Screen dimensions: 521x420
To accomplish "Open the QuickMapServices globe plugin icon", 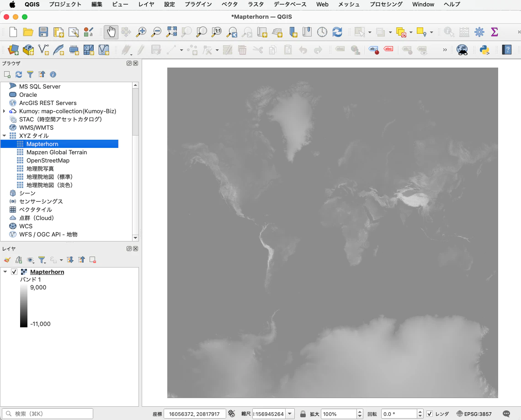I will pos(462,50).
